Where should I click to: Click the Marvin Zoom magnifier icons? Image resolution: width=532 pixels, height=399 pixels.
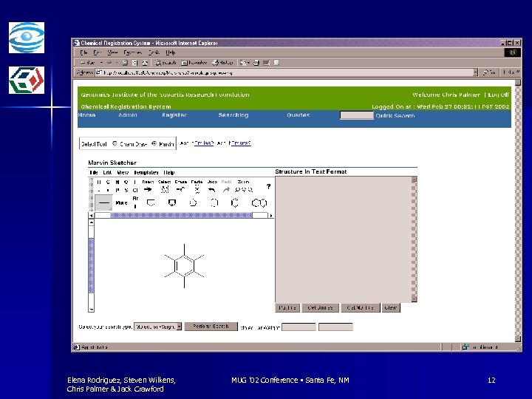click(244, 190)
